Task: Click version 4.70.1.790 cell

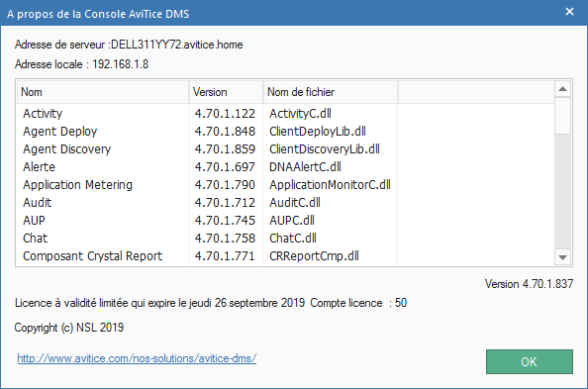Action: point(225,184)
